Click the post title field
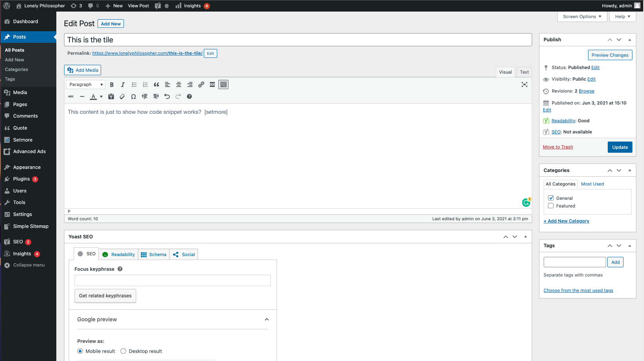This screenshot has height=361, width=644. (298, 40)
